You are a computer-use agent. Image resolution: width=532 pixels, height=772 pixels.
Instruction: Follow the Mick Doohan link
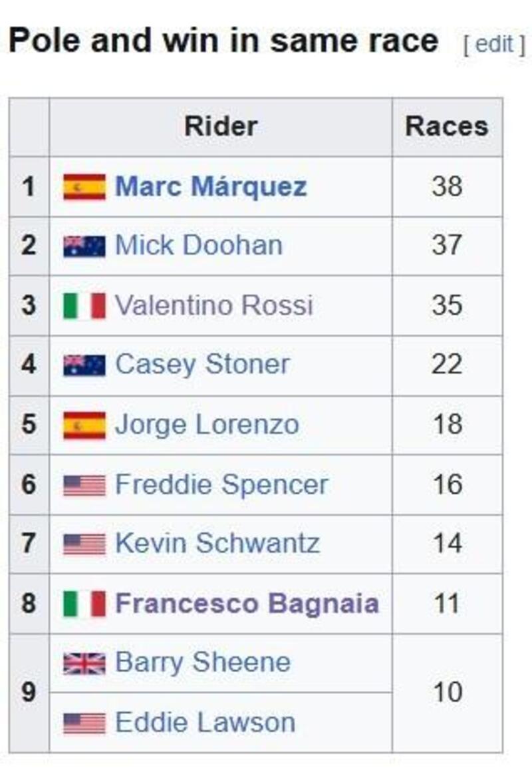198,246
